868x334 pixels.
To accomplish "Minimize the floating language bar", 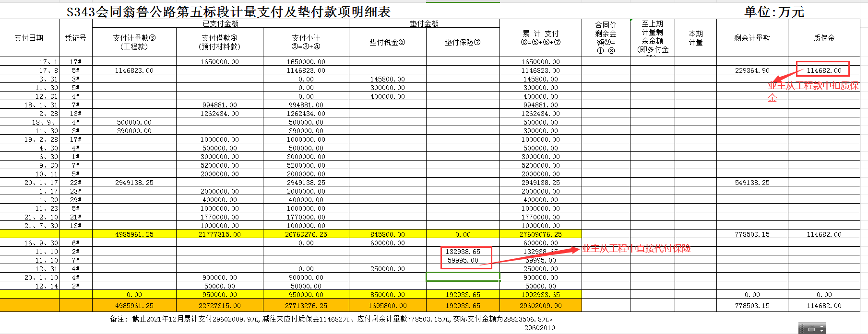I will [x=822, y=326].
